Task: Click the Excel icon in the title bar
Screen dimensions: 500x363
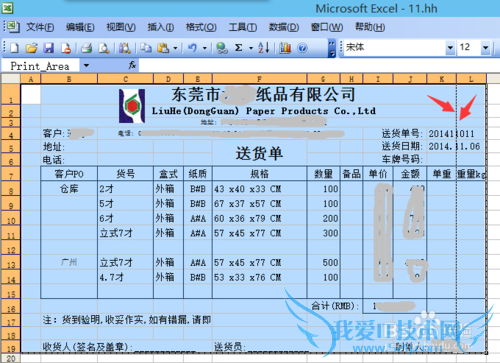Action: [7, 8]
